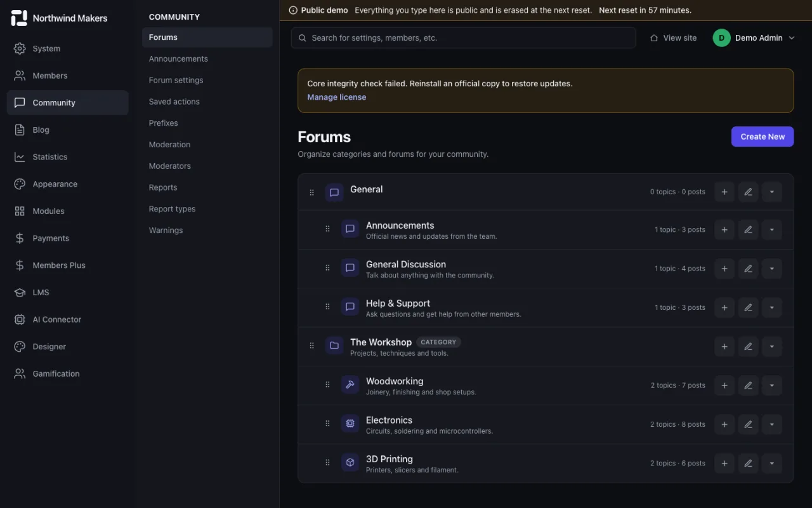The height and width of the screenshot is (508, 812).
Task: Click the Woodworking hammer icon
Action: point(350,385)
